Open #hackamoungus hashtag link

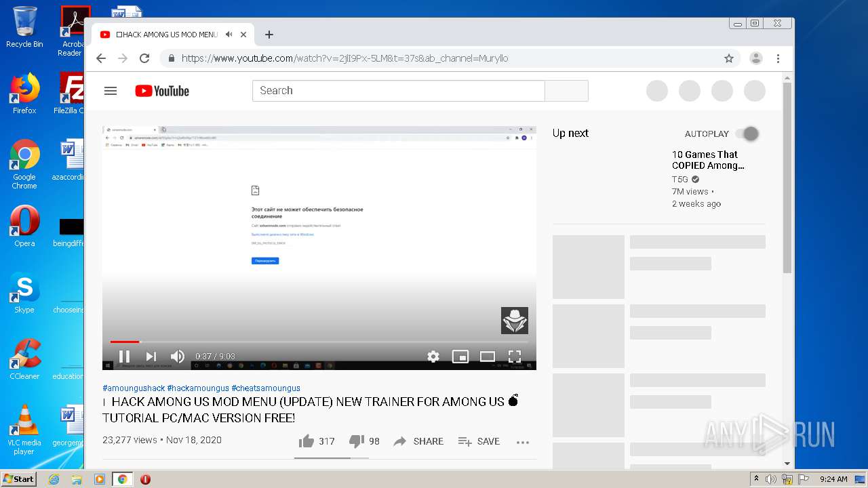click(198, 388)
